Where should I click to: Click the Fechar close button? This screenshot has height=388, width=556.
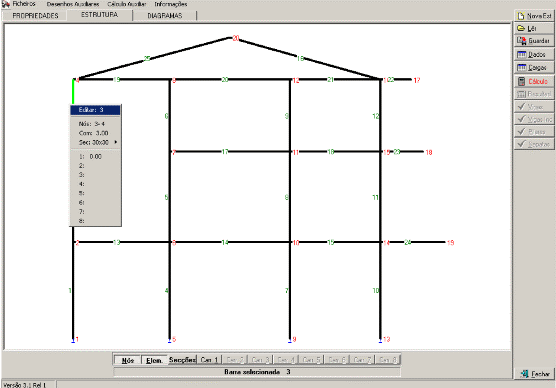[x=534, y=373]
